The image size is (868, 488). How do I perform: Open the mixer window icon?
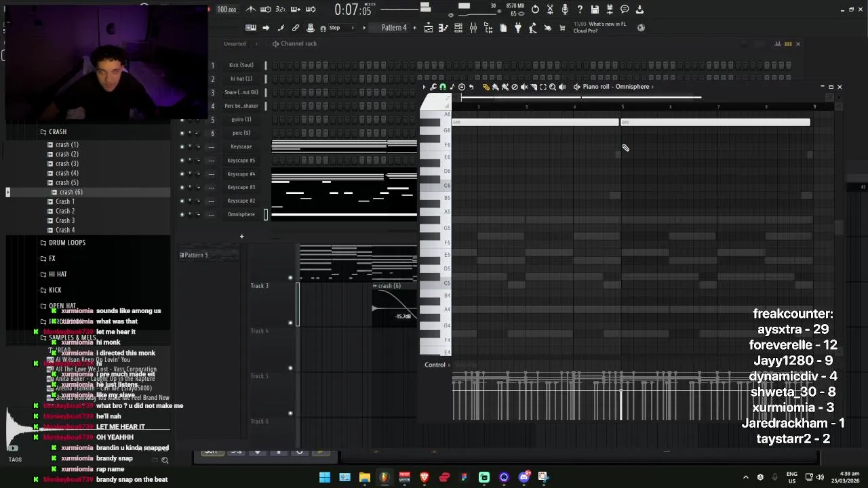(473, 28)
